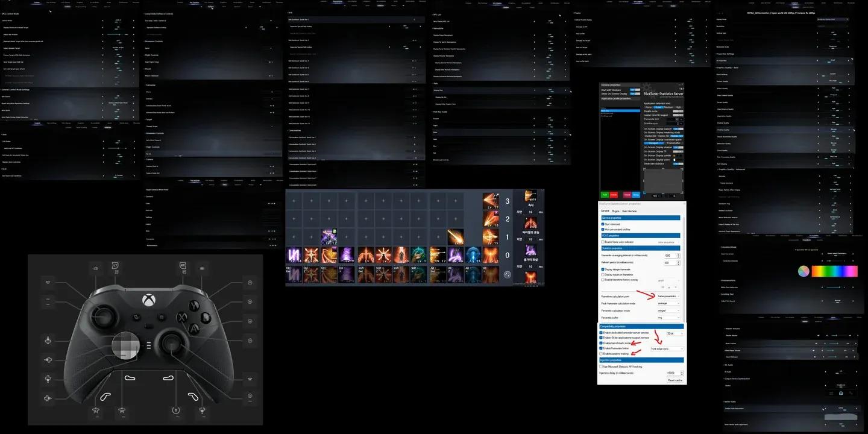This screenshot has height=434, width=868.
Task: Select the D-pad up mapping icon
Action: (x=48, y=340)
